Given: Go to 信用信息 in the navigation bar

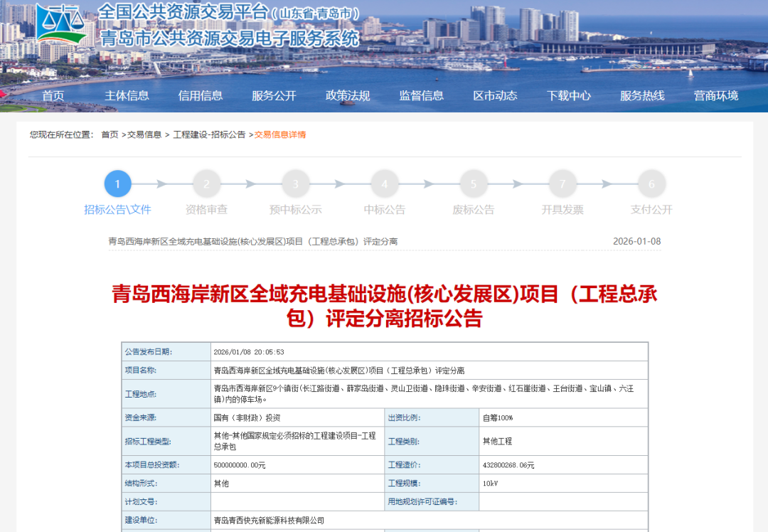Looking at the screenshot, I should pyautogui.click(x=201, y=95).
